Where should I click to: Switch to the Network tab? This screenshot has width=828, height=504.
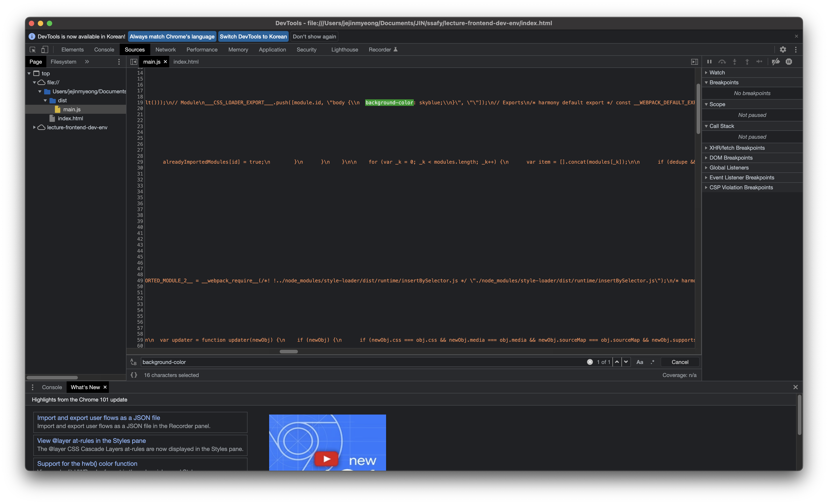(x=165, y=50)
